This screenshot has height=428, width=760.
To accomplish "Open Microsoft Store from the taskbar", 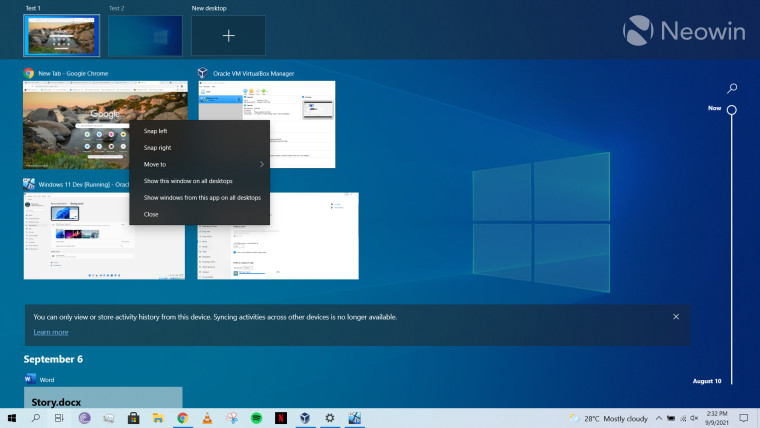I will tap(133, 418).
